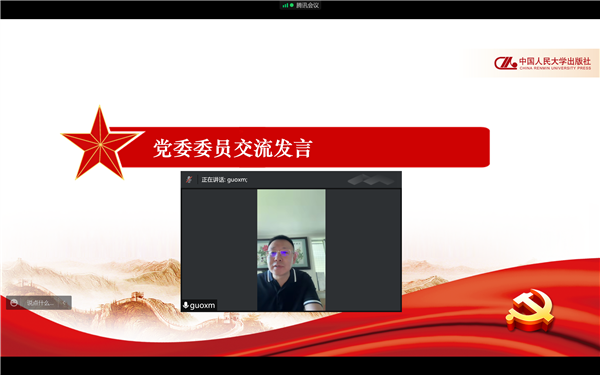Click the 腾讯会议 title label
Screen dimensions: 600x375
pos(307,5)
